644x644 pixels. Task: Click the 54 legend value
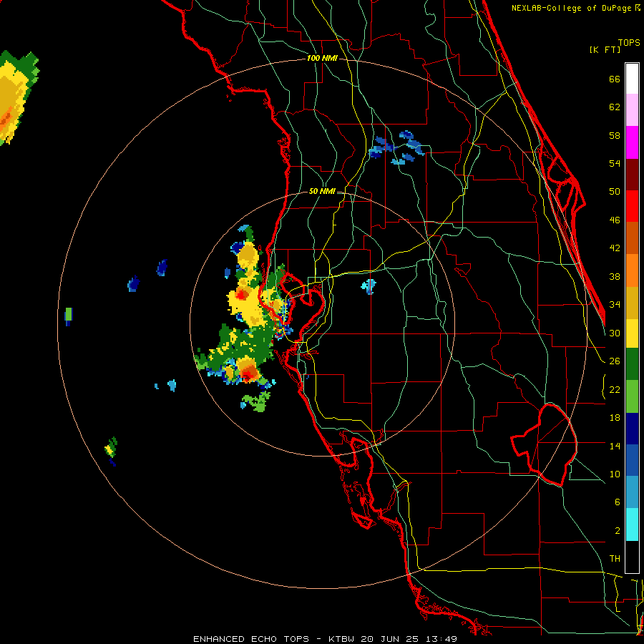point(615,163)
